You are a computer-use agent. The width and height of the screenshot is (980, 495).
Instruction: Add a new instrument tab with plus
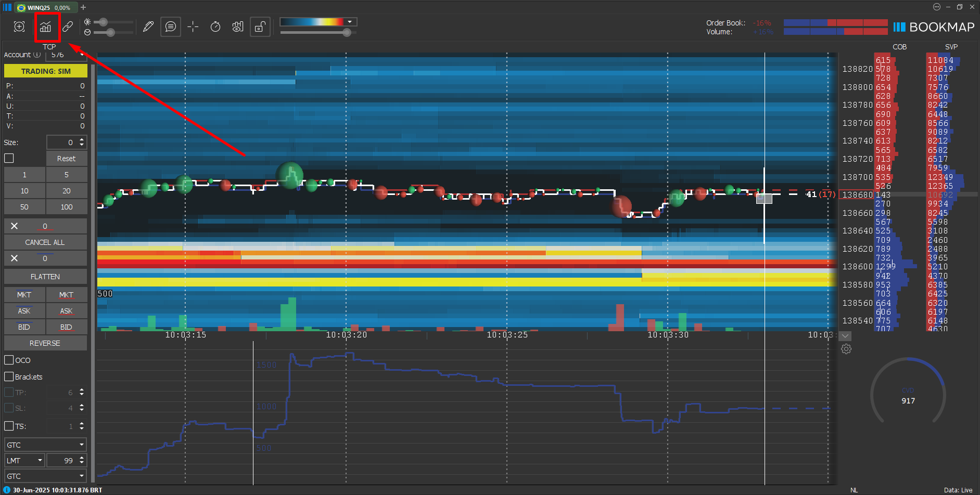(83, 7)
